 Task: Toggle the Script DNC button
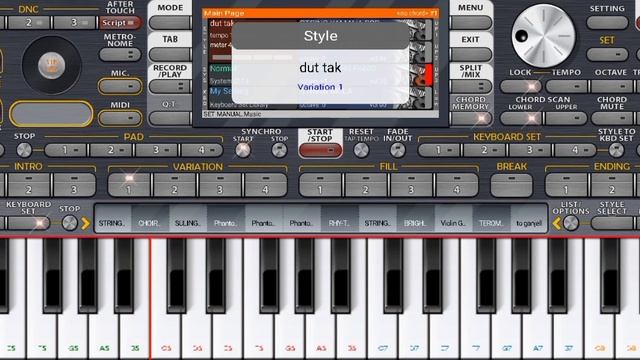120,22
